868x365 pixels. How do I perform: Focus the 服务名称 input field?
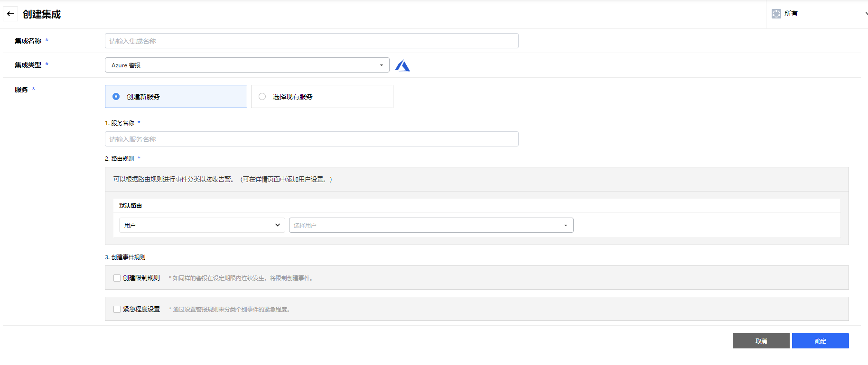[311, 139]
